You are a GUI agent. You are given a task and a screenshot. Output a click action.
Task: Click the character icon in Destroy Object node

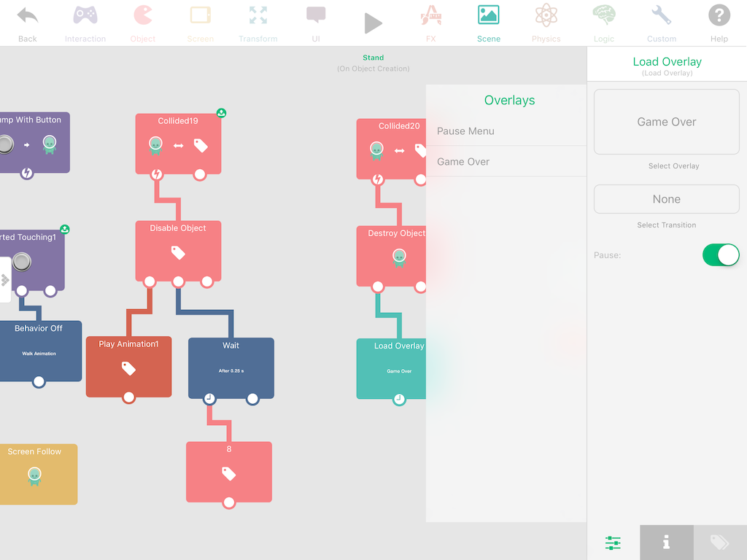pyautogui.click(x=399, y=257)
